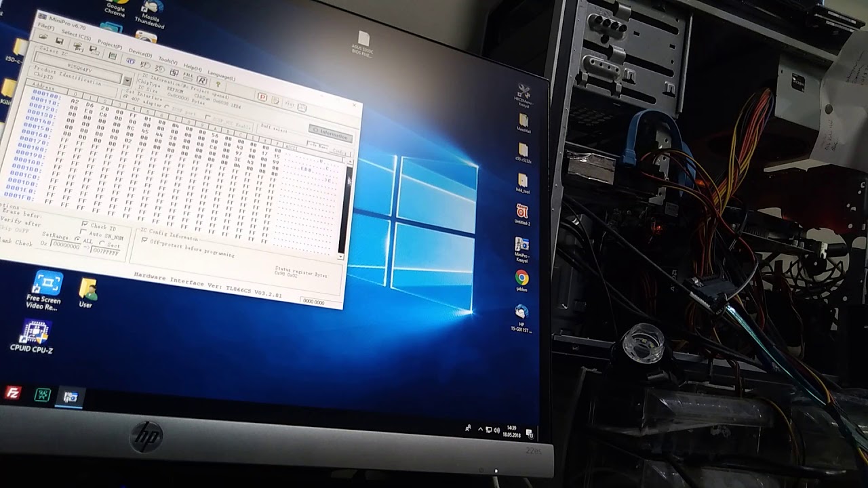Viewport: 868px width, 488px height.
Task: Open the Language menu
Action: (x=221, y=77)
